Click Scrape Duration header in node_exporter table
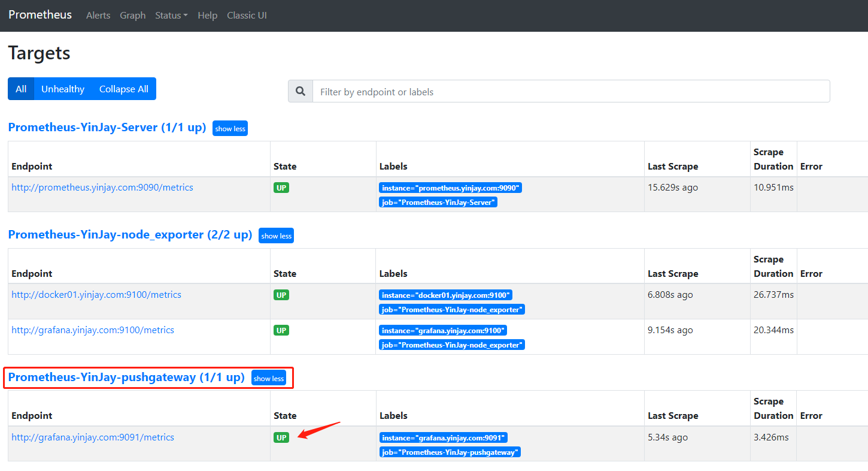 point(773,266)
